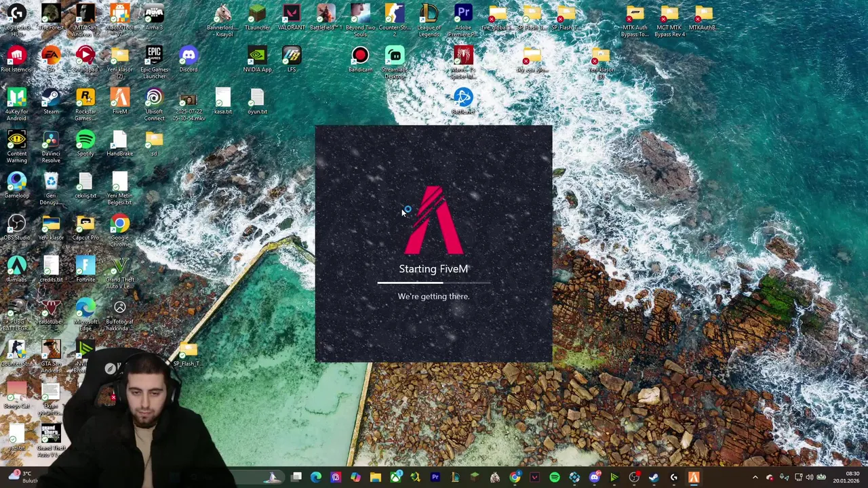Image resolution: width=868 pixels, height=488 pixels.
Task: Select the MTK Auth Bypass Tool folder
Action: click(x=635, y=19)
